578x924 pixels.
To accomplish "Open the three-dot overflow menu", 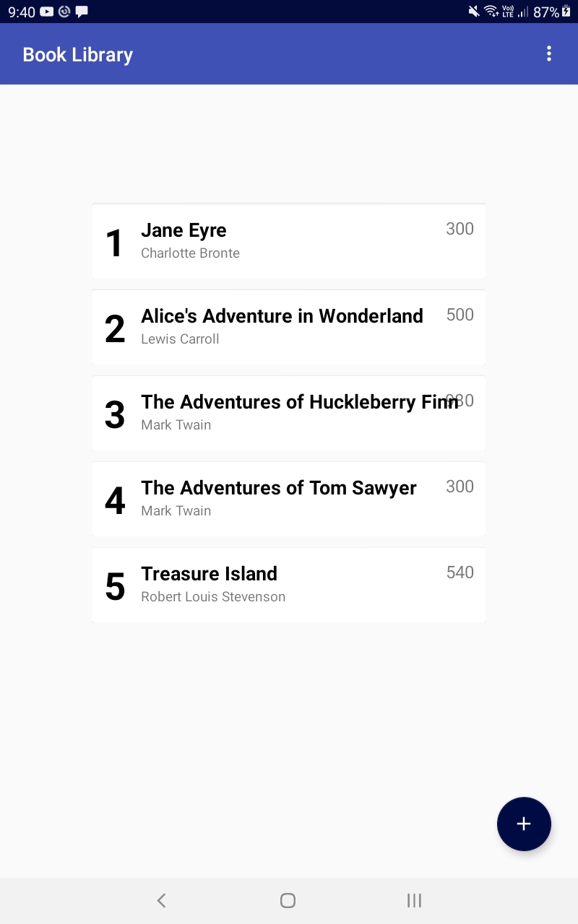I will (549, 53).
